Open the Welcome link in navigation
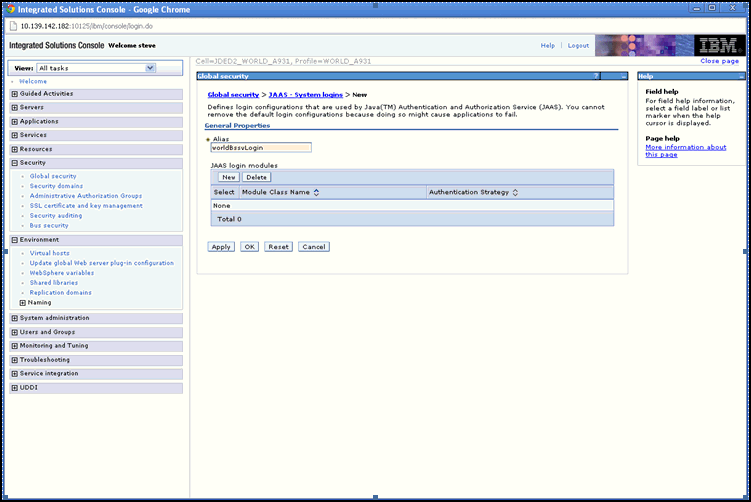The height and width of the screenshot is (502, 751). pyautogui.click(x=33, y=81)
